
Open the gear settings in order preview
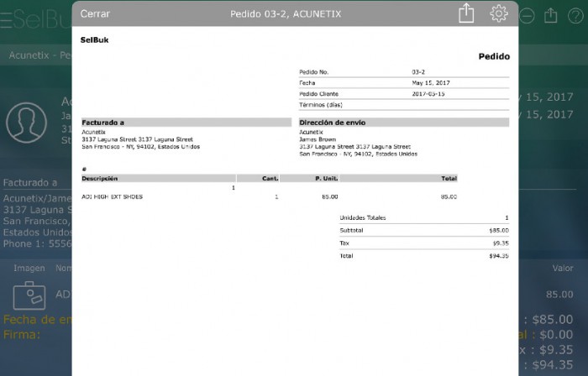(x=499, y=13)
